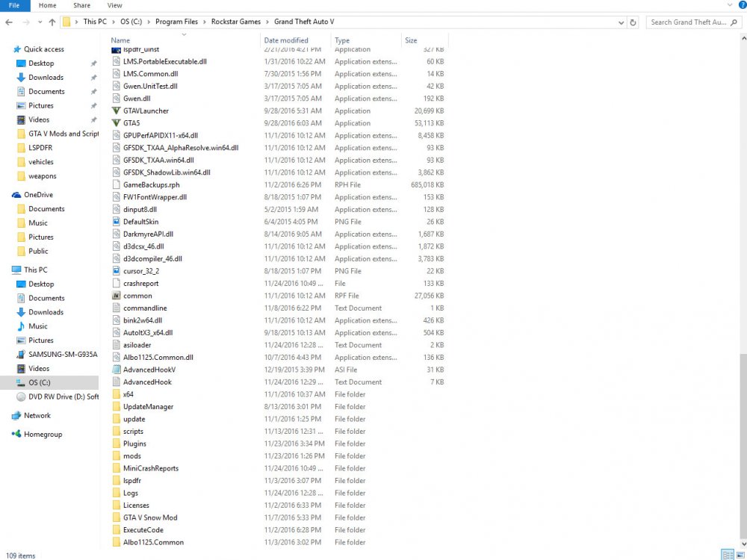747x560 pixels.
Task: Expand the ribbon with the chevron
Action: click(729, 4)
